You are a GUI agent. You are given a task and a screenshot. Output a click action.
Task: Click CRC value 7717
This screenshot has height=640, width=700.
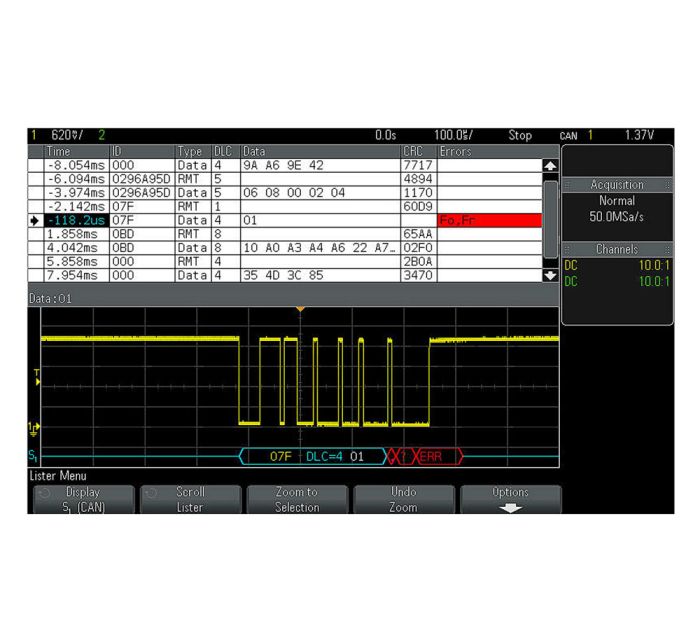point(419,166)
